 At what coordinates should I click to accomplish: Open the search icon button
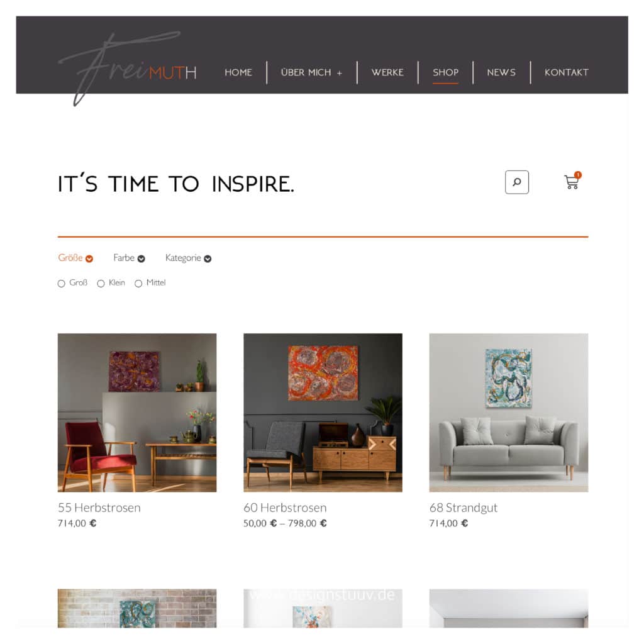(x=516, y=182)
